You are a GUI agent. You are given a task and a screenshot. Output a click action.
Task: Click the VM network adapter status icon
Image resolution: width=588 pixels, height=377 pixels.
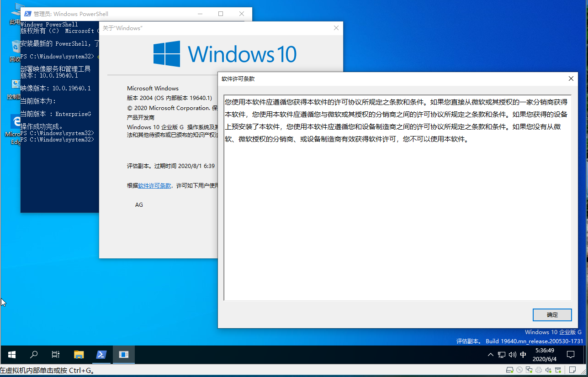click(529, 370)
